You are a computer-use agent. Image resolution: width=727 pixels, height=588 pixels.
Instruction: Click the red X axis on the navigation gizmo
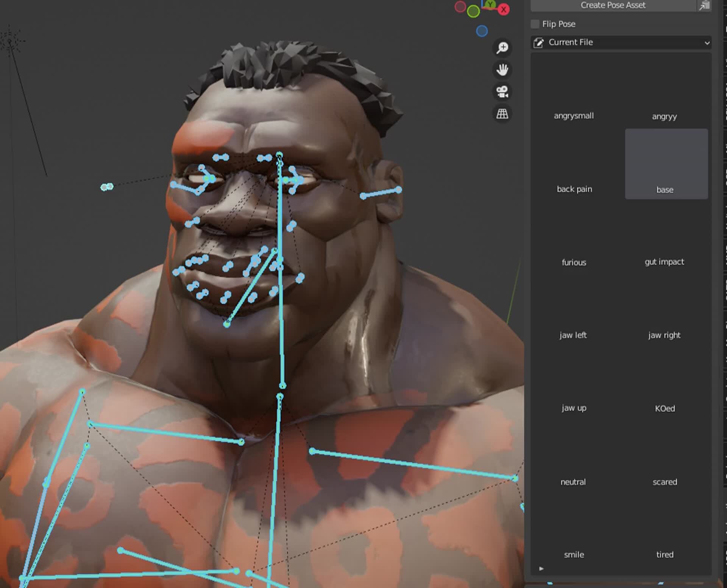tap(504, 8)
